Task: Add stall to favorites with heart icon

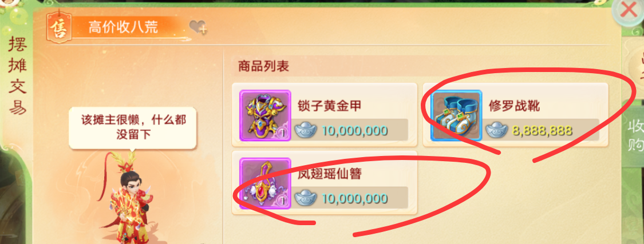Action: 198,27
